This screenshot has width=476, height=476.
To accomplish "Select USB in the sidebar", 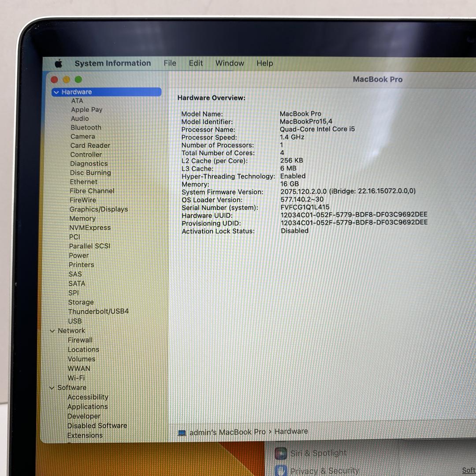I will point(75,321).
